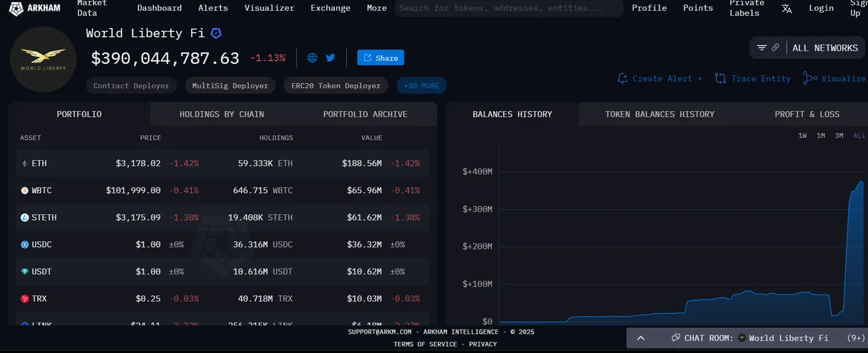Open Profile page
868x353 pixels.
coord(649,8)
